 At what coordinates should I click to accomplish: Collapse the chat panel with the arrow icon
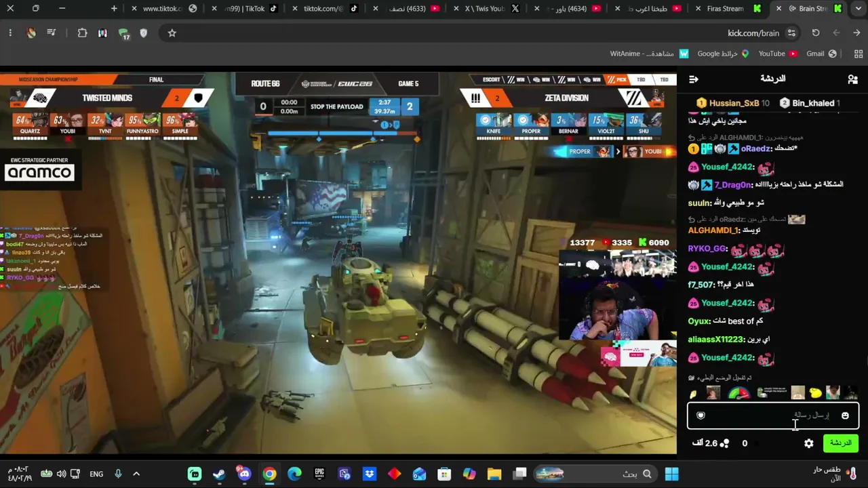coord(693,79)
